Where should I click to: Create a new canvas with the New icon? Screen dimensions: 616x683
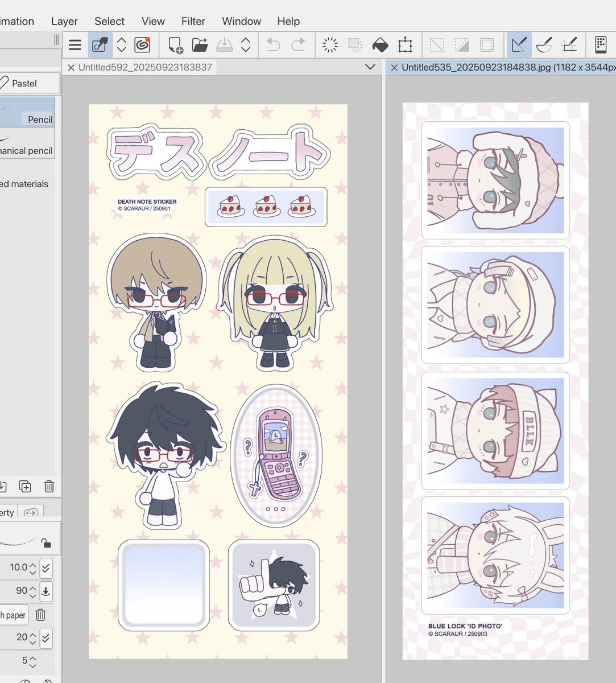(175, 45)
